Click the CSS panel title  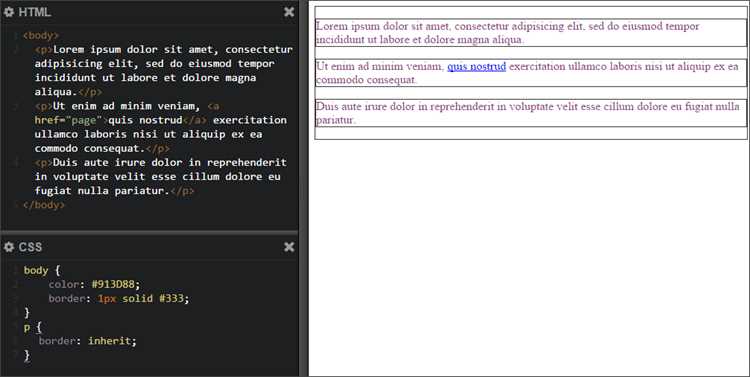(x=31, y=247)
